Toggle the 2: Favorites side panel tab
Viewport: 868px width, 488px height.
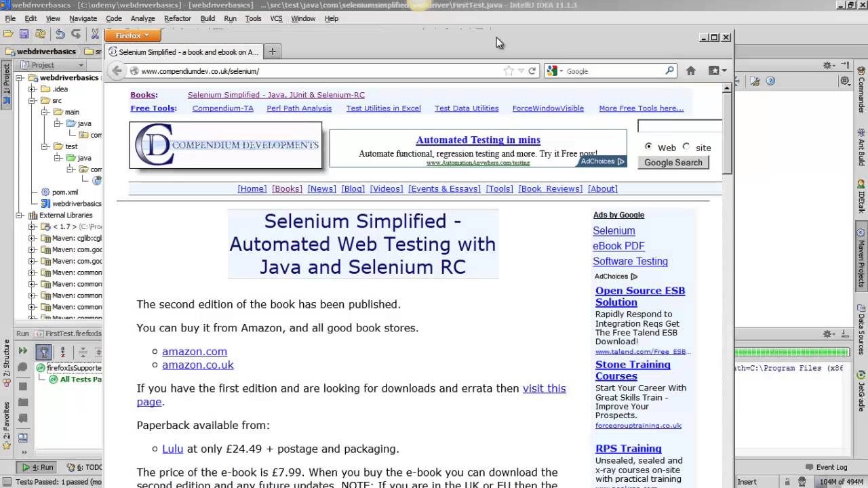point(6,426)
